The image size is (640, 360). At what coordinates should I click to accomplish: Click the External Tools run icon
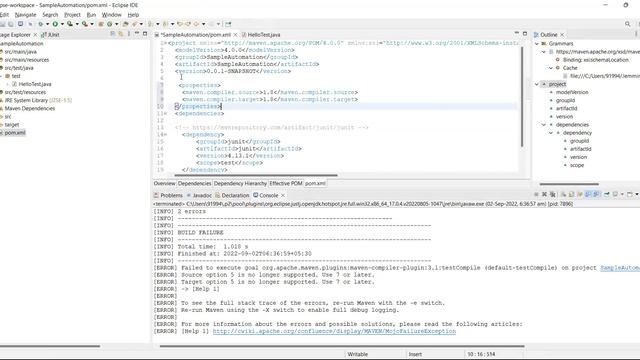(85, 24)
